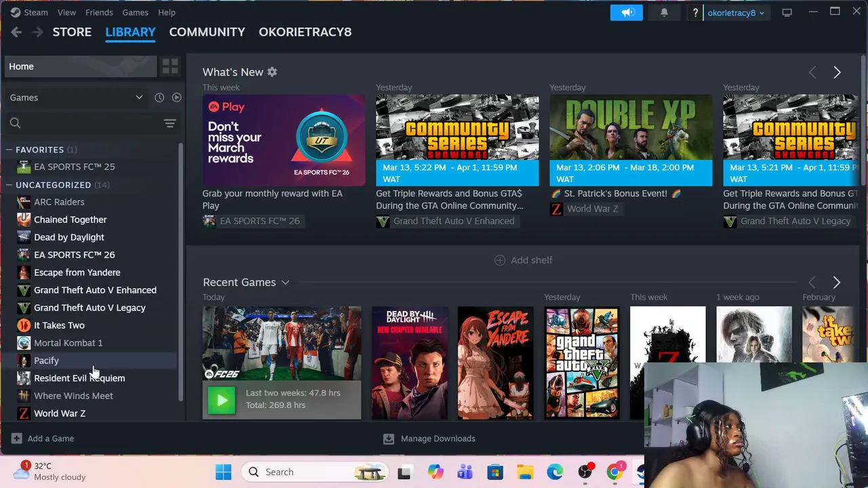Click Manage Downloads icon

[x=389, y=439]
